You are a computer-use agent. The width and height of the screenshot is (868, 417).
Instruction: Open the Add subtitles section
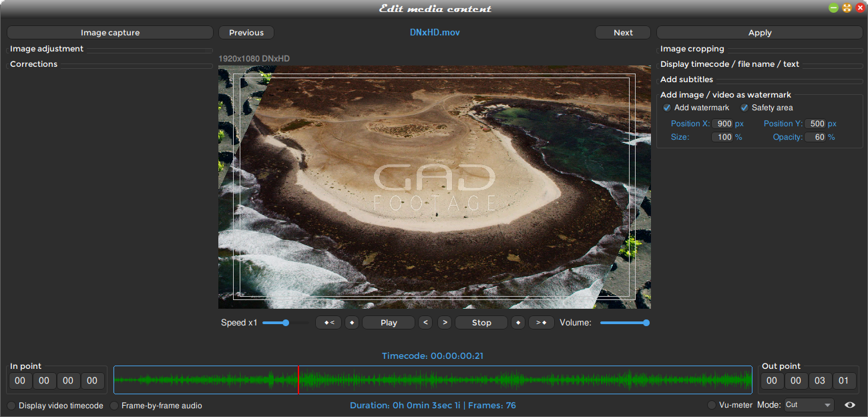point(687,79)
